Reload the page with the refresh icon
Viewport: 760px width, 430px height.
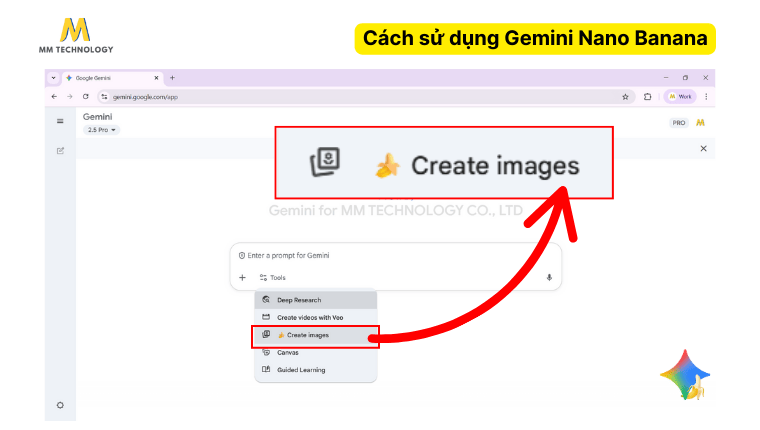point(86,96)
